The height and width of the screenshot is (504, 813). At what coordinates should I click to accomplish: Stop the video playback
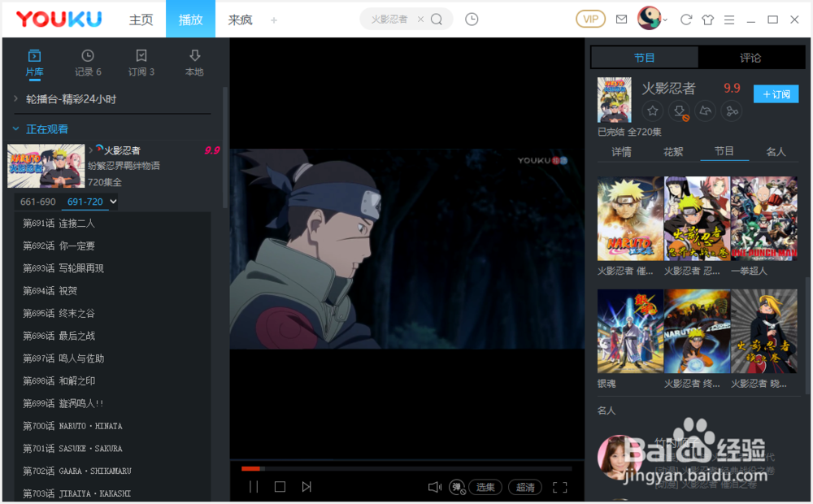point(280,487)
